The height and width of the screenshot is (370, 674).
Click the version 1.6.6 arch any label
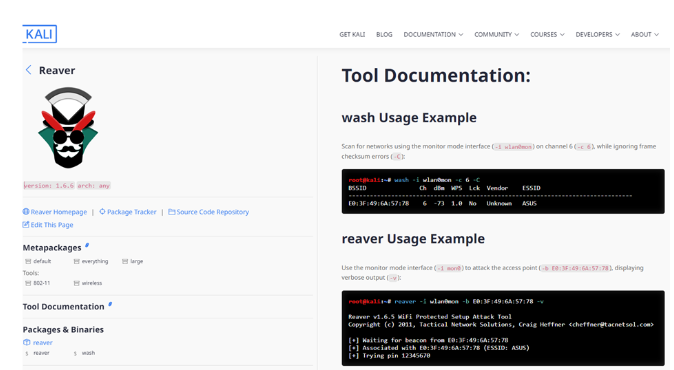pyautogui.click(x=67, y=186)
